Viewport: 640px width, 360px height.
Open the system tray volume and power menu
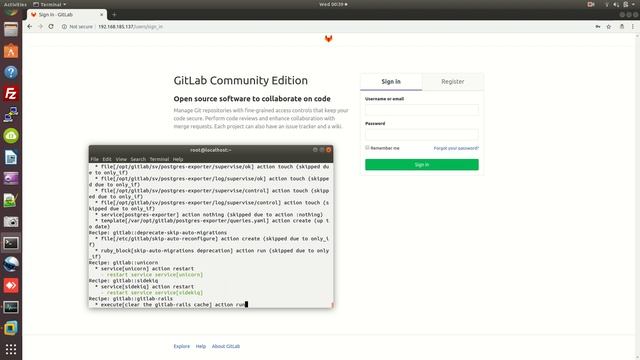pos(621,4)
